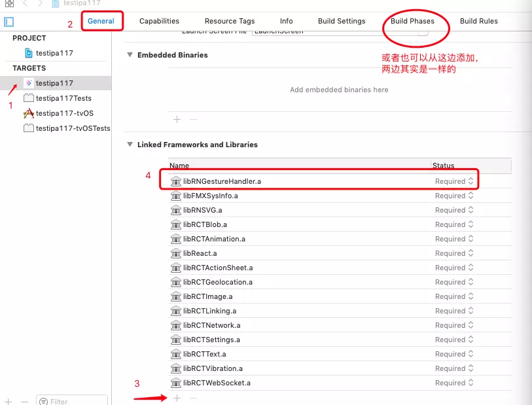The width and height of the screenshot is (532, 405).
Task: Click the libRCTVibration.a library icon
Action: pyautogui.click(x=176, y=368)
